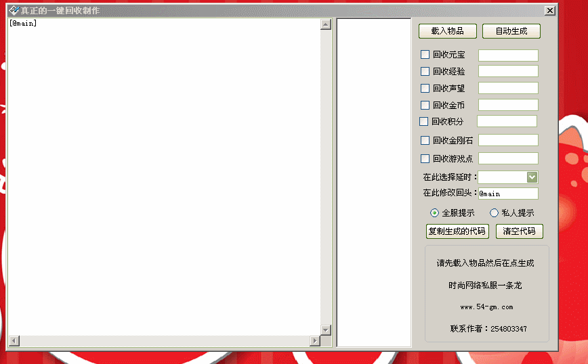Screen dimensions: 588x364
Task: Choose the 私人提示 radio option
Action: pos(494,212)
